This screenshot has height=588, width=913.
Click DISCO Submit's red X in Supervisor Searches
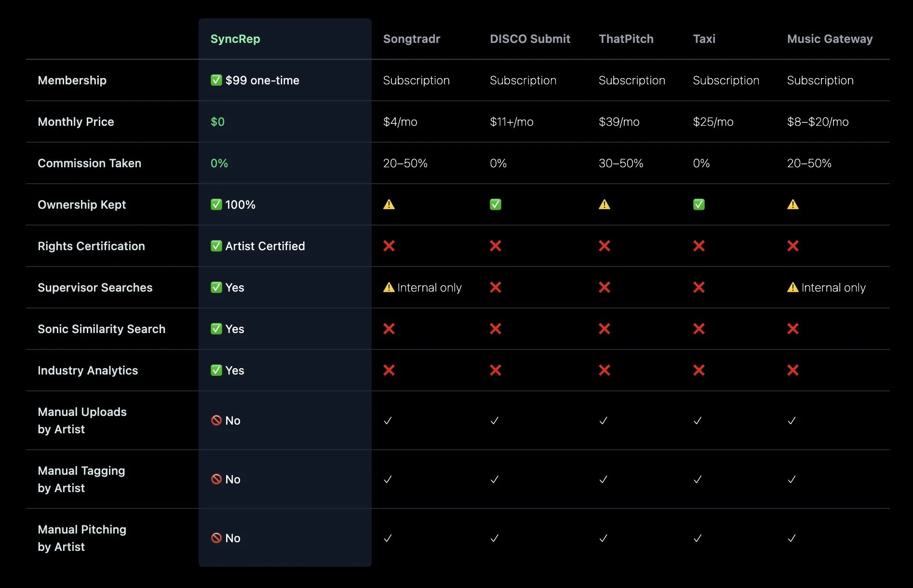[x=496, y=287]
